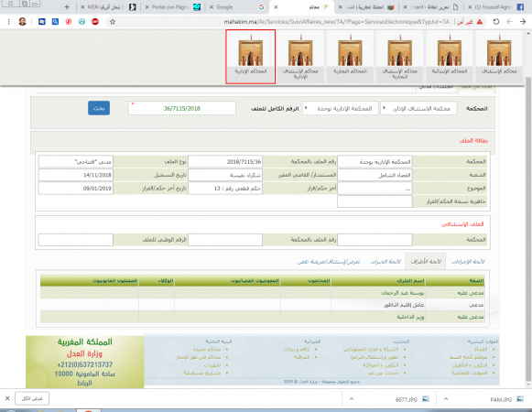The width and height of the screenshot is (532, 412).
Task: Expand the appeal court dropdown
Action: tap(418, 109)
